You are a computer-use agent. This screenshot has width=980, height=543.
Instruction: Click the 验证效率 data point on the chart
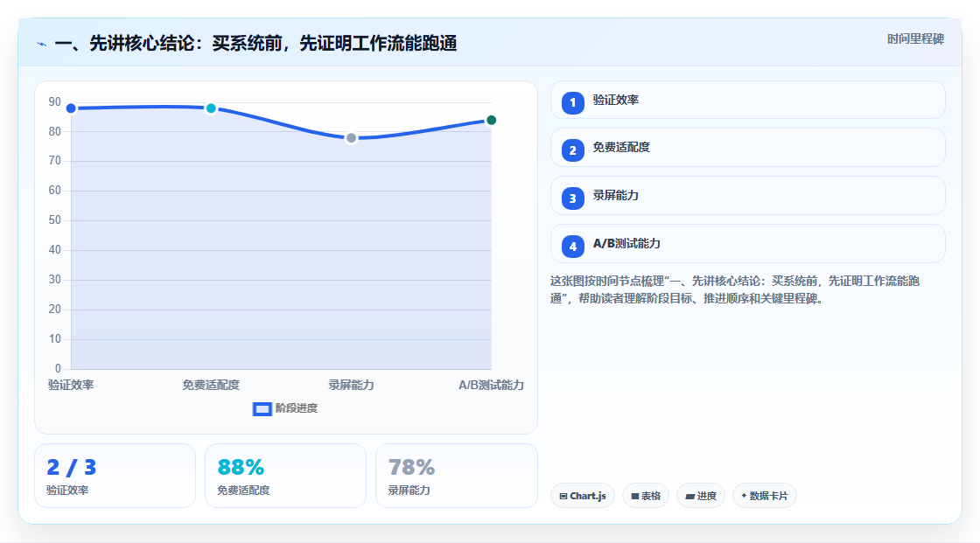click(x=71, y=108)
